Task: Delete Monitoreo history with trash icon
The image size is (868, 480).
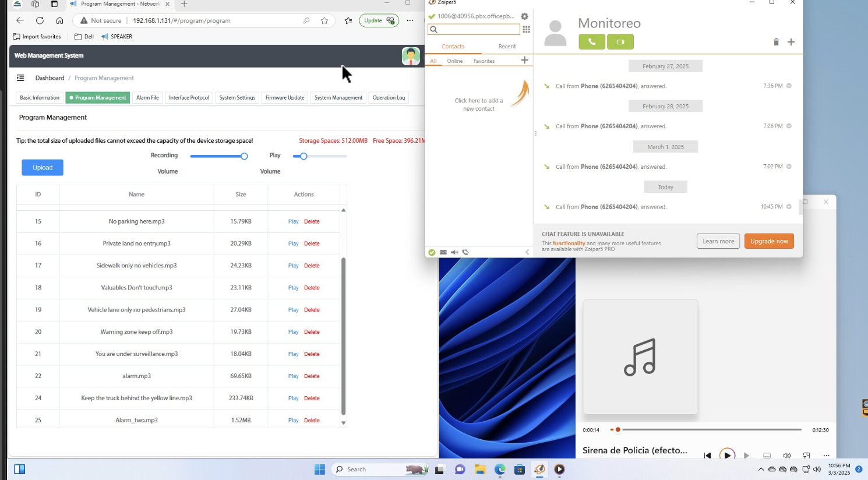Action: tap(776, 42)
